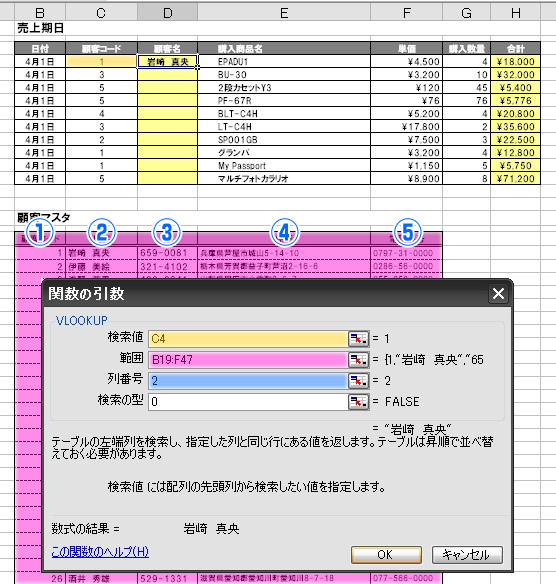Click the 検索値 input field containing C4
The image size is (556, 584).
248,339
